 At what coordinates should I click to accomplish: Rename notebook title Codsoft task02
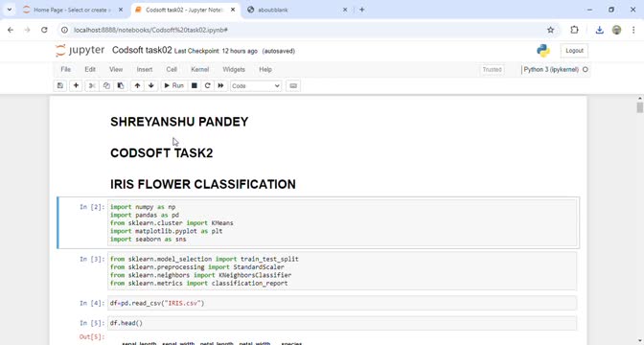pos(142,51)
